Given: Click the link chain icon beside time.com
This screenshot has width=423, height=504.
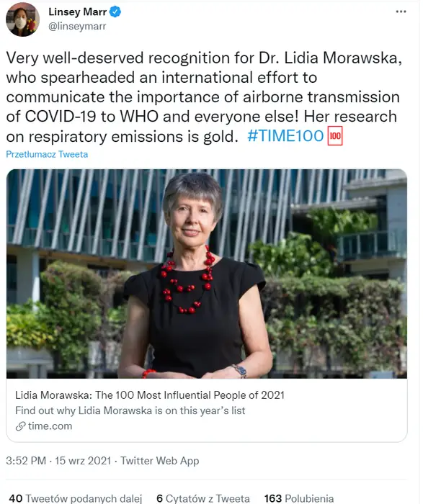Looking at the screenshot, I should tap(20, 426).
